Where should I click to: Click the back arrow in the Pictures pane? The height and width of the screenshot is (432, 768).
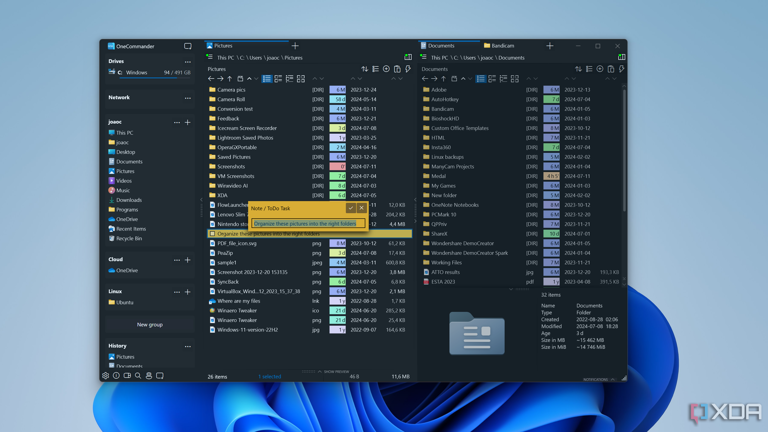(211, 79)
